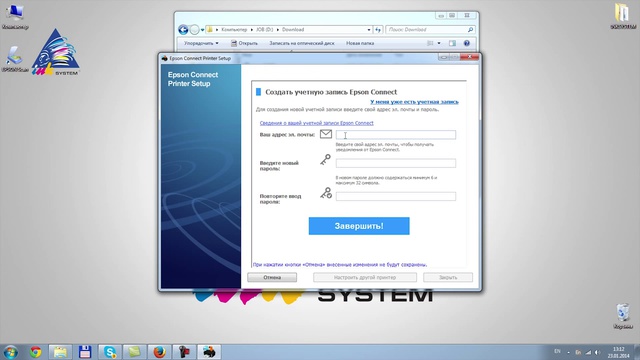Expand the hidden tray icons arrow
Image resolution: width=640 pixels, height=360 pixels.
pyautogui.click(x=568, y=352)
